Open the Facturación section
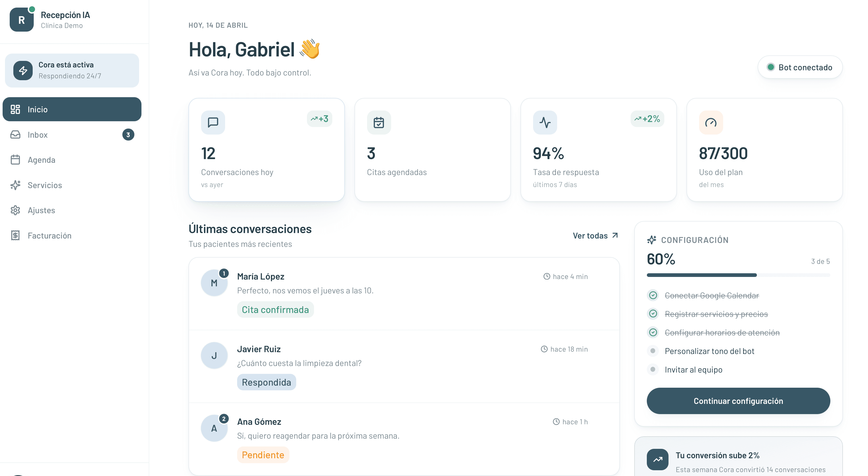 coord(72,236)
